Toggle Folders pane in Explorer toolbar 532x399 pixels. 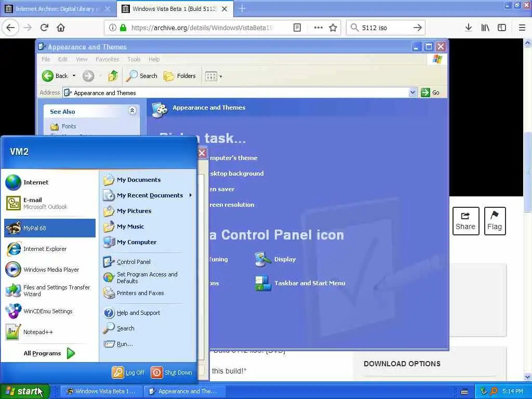click(179, 76)
